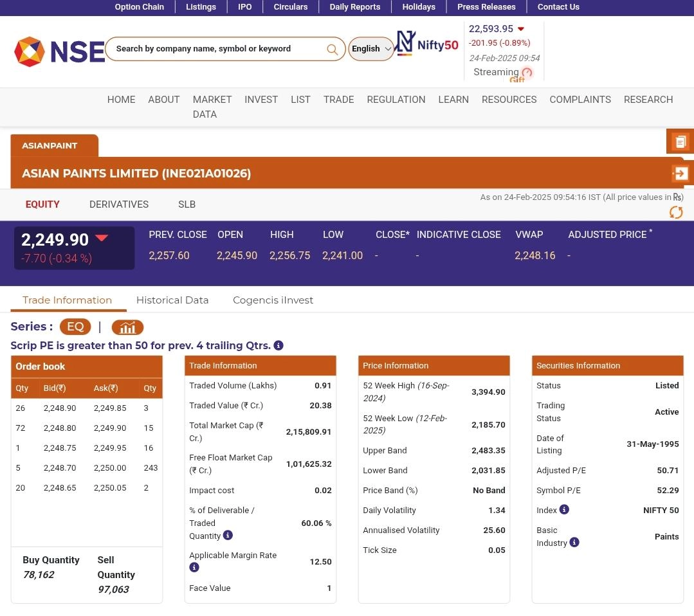
Task: Click info icon beside Scrip PE notice
Action: [279, 345]
